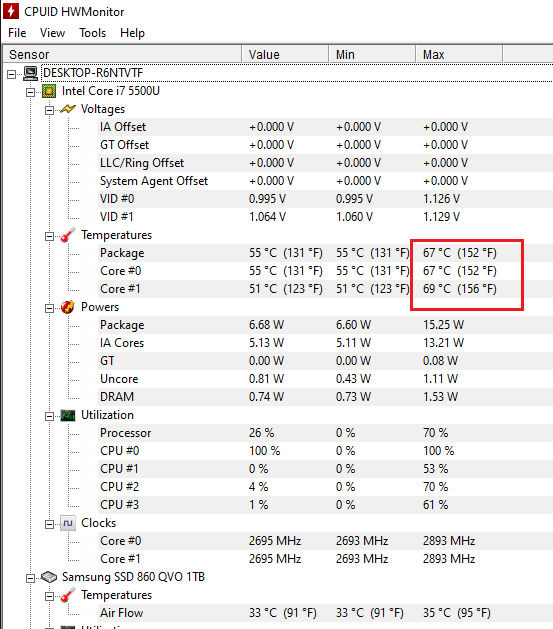Click the CPU Temperatures thermometer icon
This screenshot has width=553, height=629.
(x=68, y=235)
